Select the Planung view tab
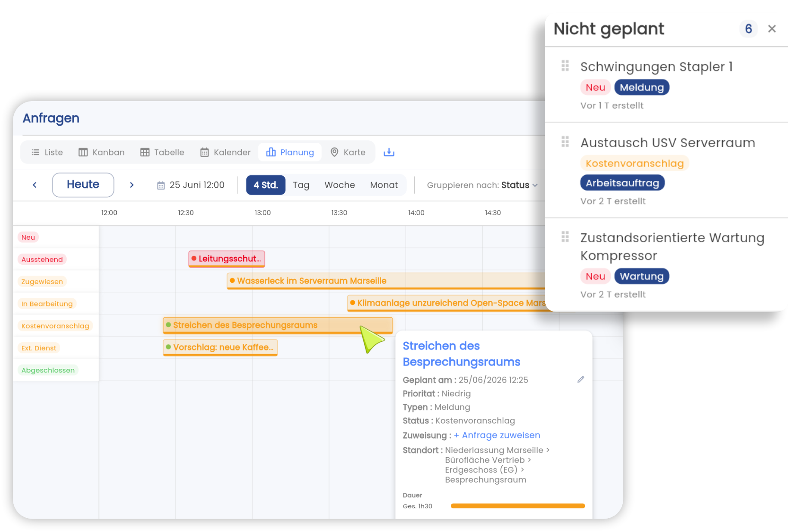The image size is (801, 532). tap(290, 152)
